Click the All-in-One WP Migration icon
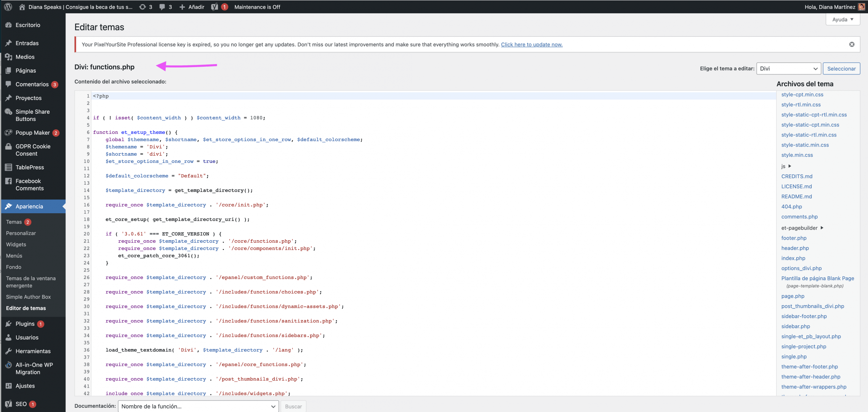Image resolution: width=868 pixels, height=412 pixels. tap(8, 365)
